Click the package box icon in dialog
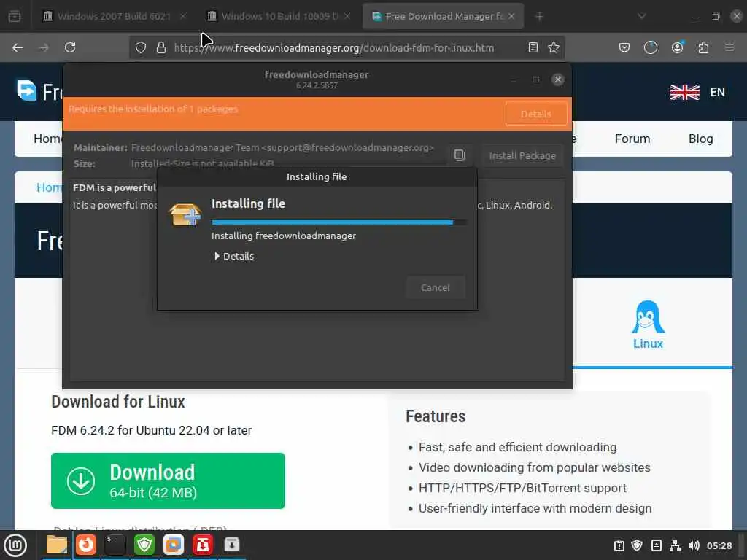Screen dimensions: 747x560 185,214
